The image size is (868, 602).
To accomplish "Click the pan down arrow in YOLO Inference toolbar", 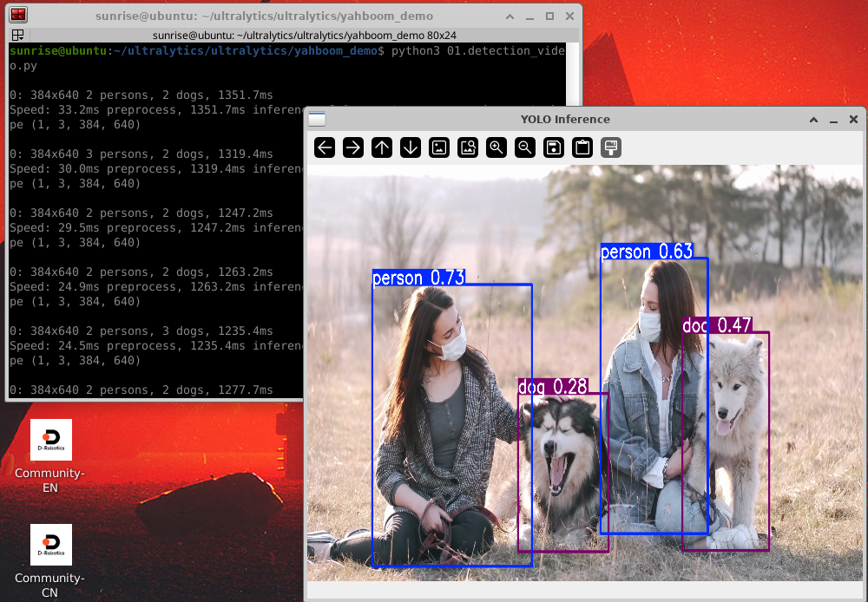I will tap(411, 147).
